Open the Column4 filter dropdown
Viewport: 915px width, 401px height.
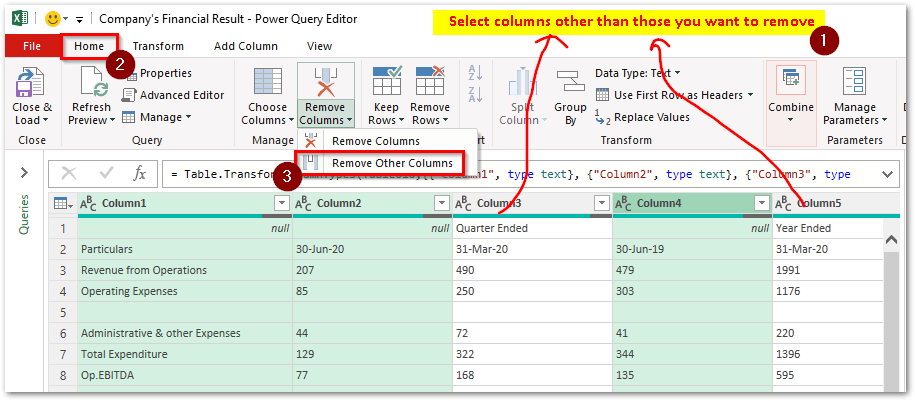[x=761, y=203]
